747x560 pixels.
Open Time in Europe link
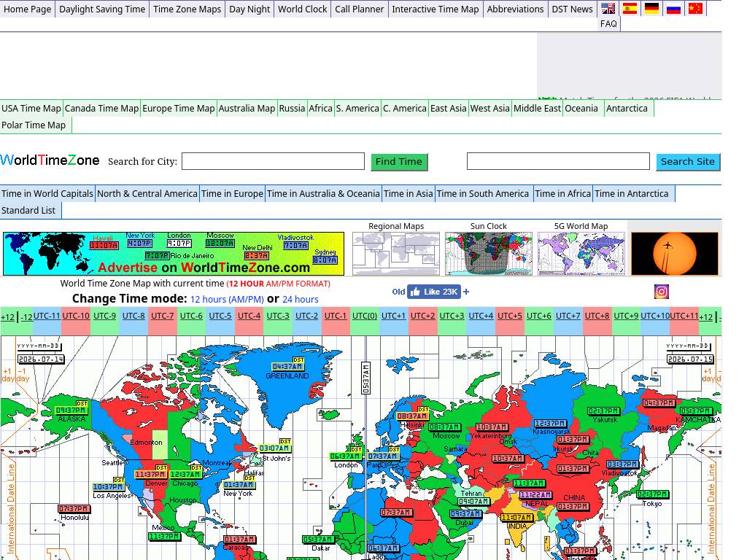tap(232, 194)
